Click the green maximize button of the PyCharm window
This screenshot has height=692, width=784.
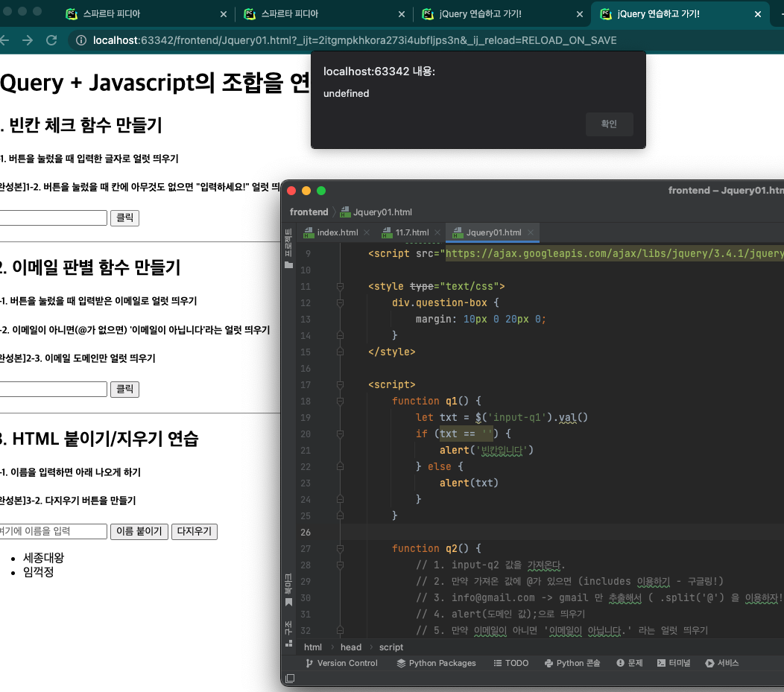(x=321, y=191)
